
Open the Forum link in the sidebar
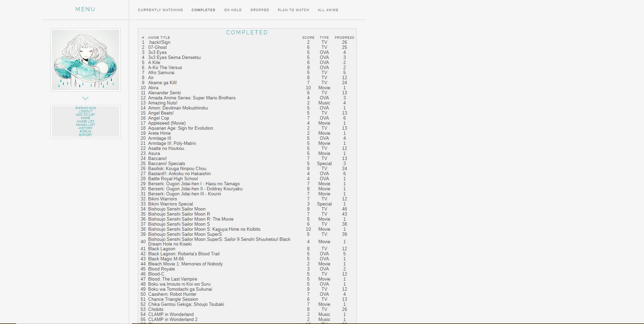(86, 132)
